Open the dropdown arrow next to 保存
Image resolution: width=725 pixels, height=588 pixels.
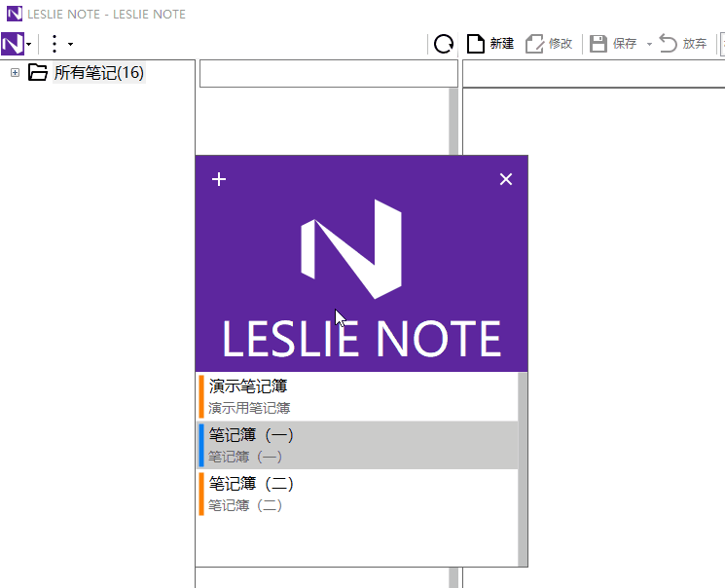pos(649,45)
